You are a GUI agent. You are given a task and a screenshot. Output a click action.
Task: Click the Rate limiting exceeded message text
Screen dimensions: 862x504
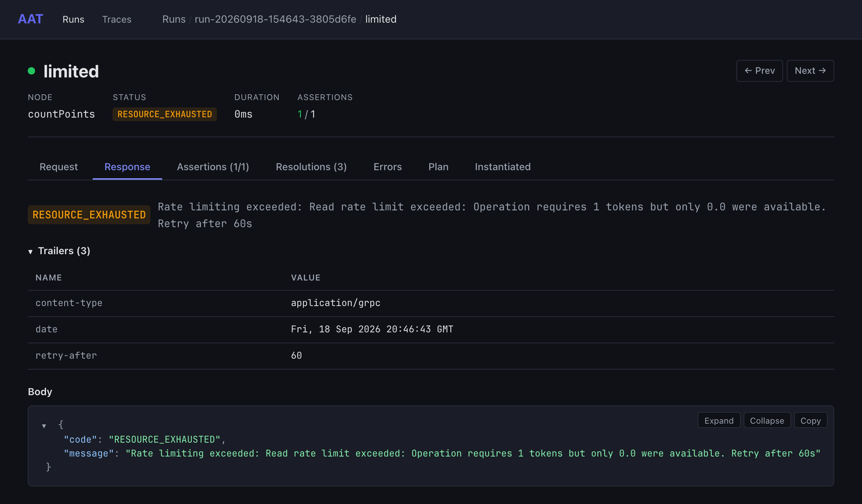coord(492,215)
